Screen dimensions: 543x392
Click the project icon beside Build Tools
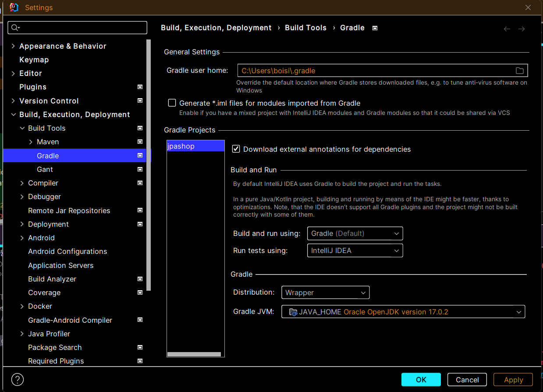(140, 128)
